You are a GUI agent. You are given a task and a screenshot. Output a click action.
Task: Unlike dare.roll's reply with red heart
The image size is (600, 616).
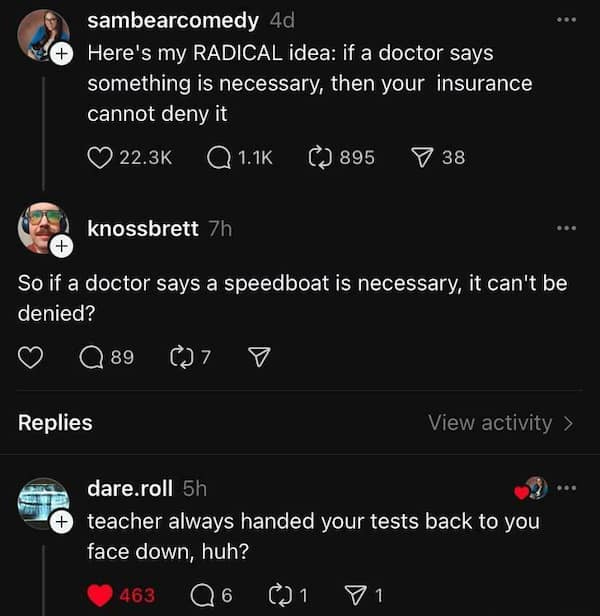coord(100,595)
